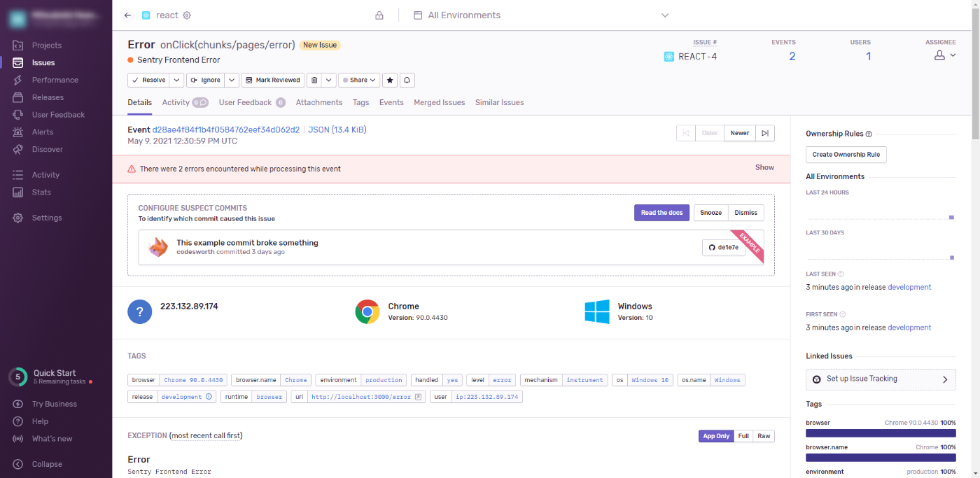Open external link icon beside localhost URL
The height and width of the screenshot is (478, 980).
pos(418,397)
